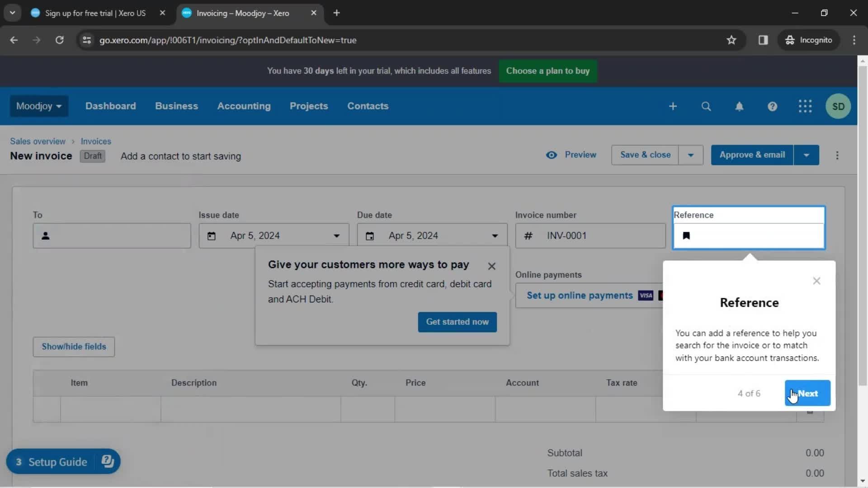Click the invoice more options kebab icon
Image resolution: width=868 pixels, height=488 pixels.
[837, 155]
